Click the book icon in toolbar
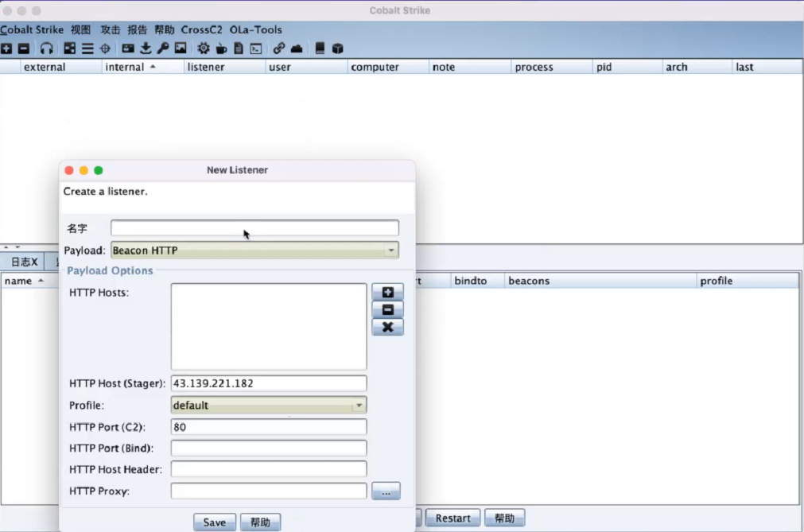The image size is (804, 532). point(320,49)
